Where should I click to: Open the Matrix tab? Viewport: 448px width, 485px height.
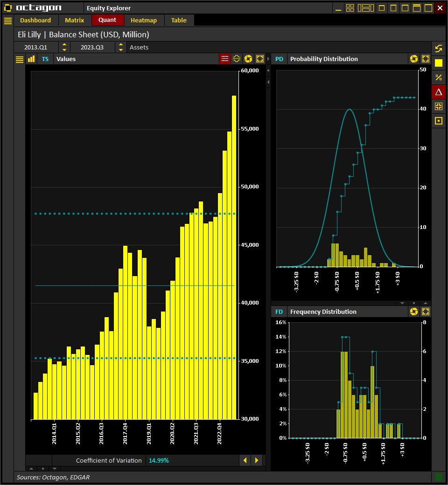tap(75, 20)
